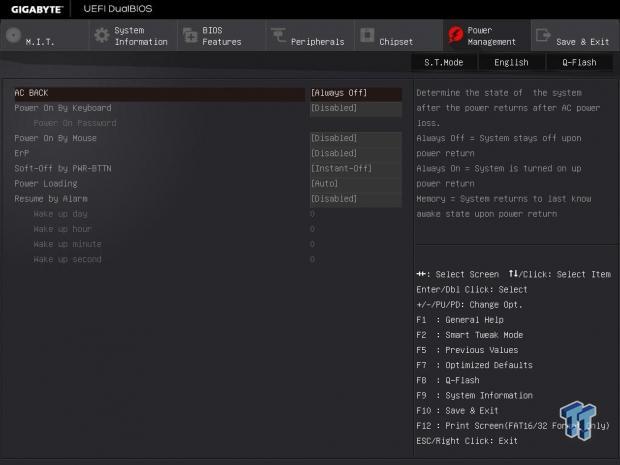Toggle Power On By Keyboard Disabled setting
Screen dimensions: 620x465
point(355,108)
